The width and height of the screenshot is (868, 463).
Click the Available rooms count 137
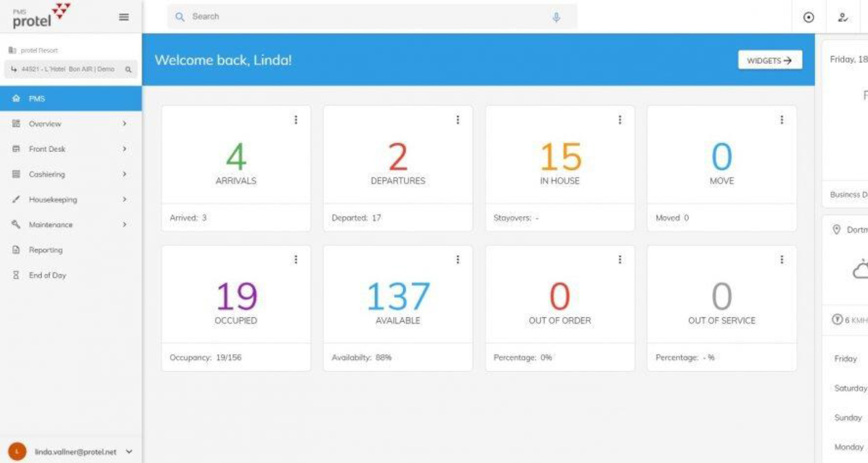(398, 297)
